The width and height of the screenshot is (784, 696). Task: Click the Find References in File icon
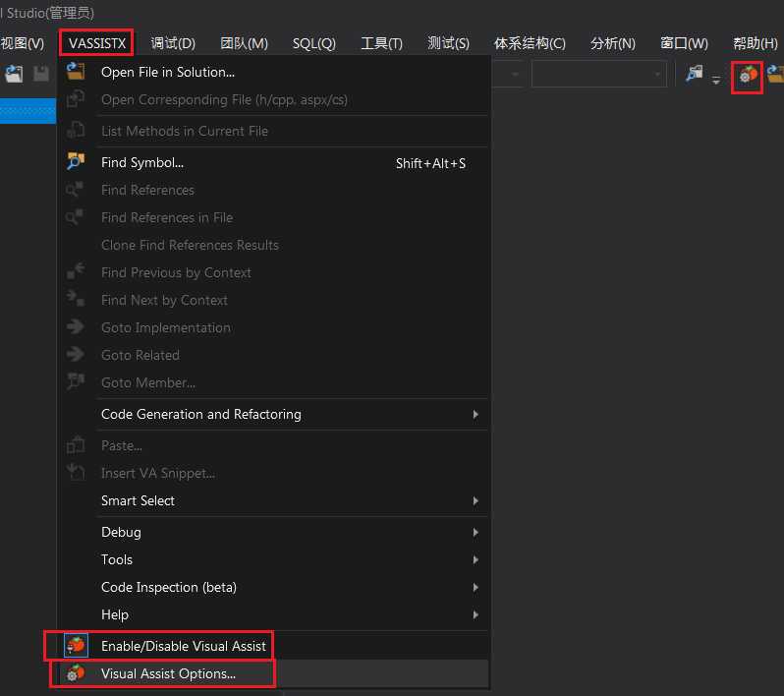coord(75,216)
